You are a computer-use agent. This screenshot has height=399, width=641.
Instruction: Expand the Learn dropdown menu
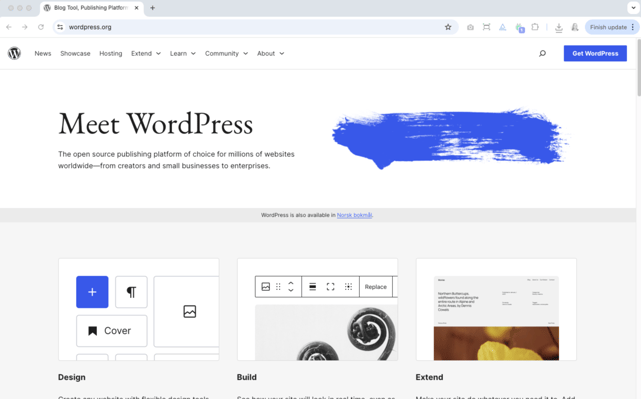[183, 54]
